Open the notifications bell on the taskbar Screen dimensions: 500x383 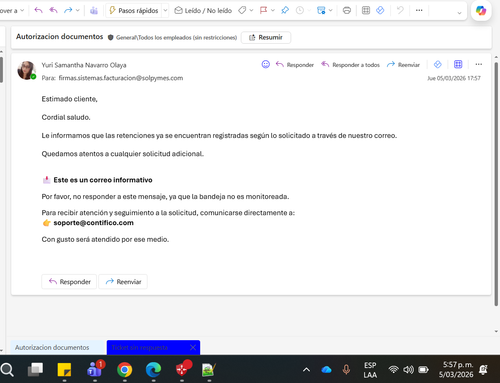pyautogui.click(x=483, y=369)
